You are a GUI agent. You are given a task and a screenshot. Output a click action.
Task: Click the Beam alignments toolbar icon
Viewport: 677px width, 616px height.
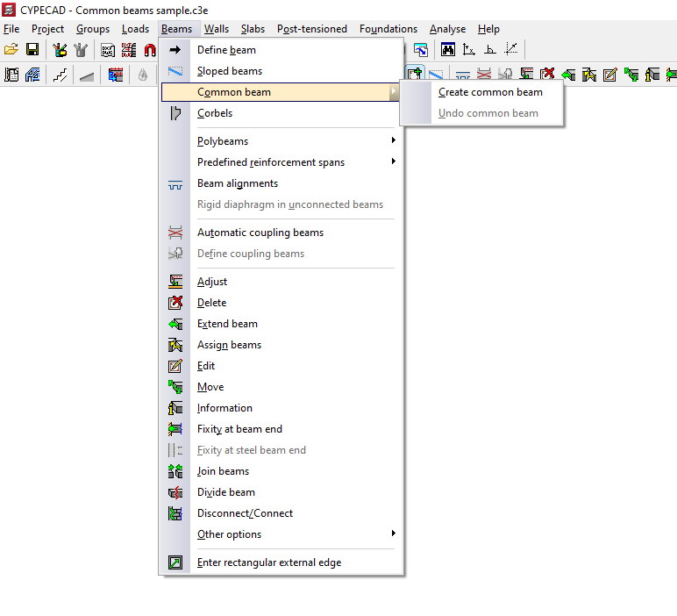pos(463,75)
